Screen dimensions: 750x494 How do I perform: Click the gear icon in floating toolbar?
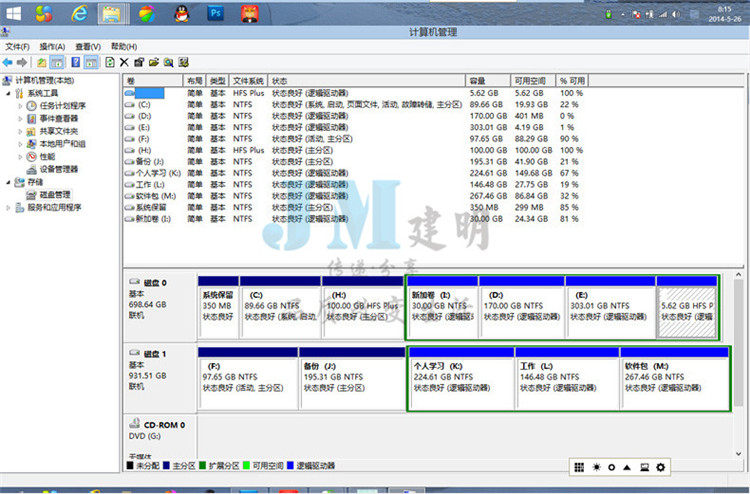click(661, 467)
